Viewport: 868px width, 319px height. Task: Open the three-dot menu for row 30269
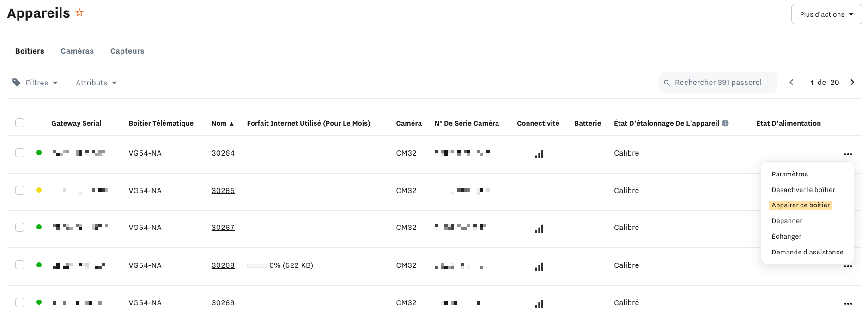pyautogui.click(x=848, y=303)
